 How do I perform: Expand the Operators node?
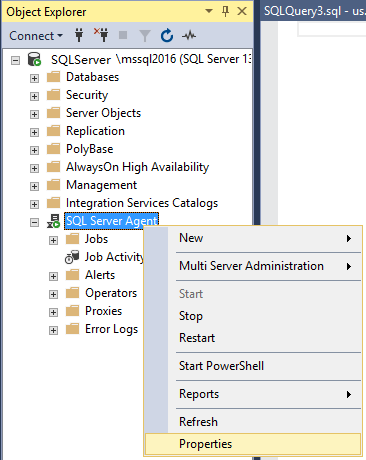(53, 294)
